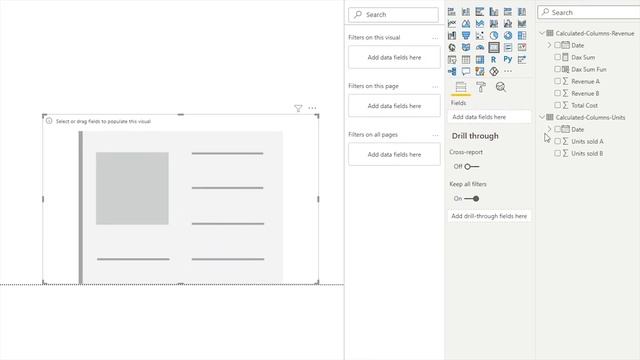
Task: Select the Line chart visual
Action: click(452, 24)
